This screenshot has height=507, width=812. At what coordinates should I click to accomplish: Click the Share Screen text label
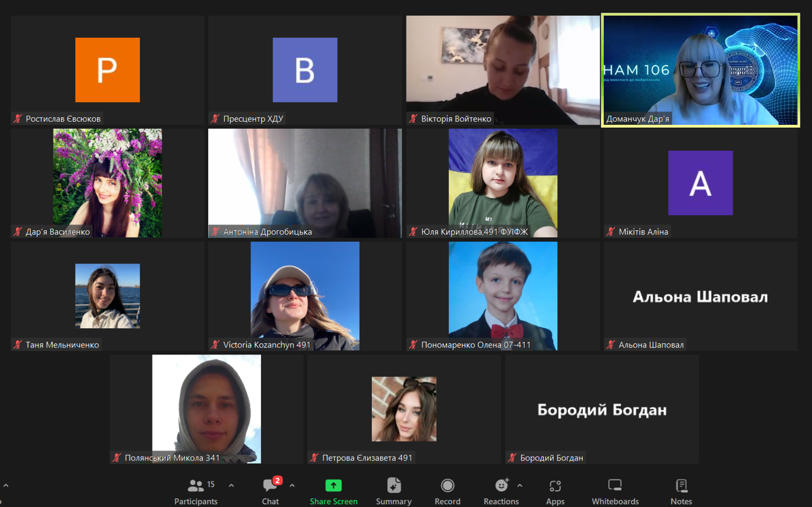pyautogui.click(x=333, y=501)
